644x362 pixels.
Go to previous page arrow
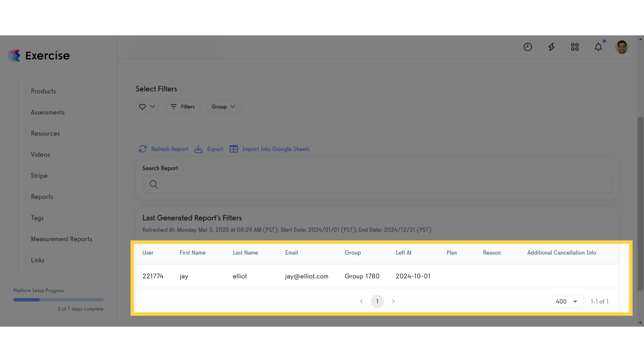click(361, 301)
